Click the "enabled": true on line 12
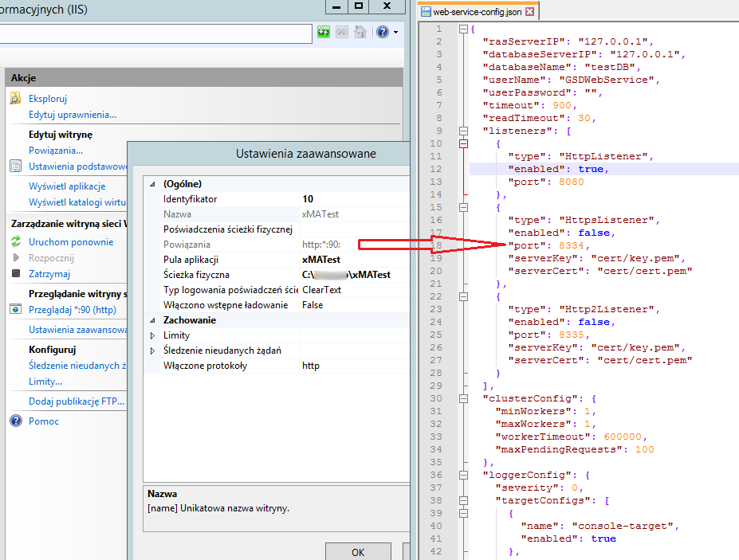 point(559,169)
